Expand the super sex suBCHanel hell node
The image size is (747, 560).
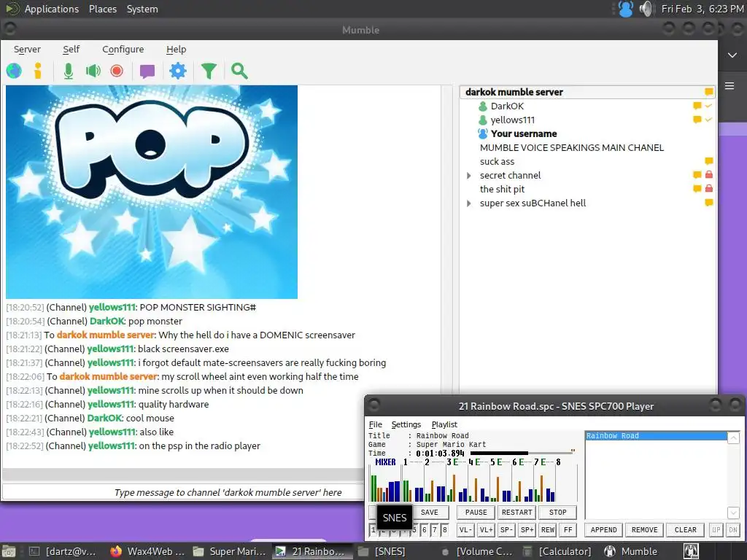(469, 203)
